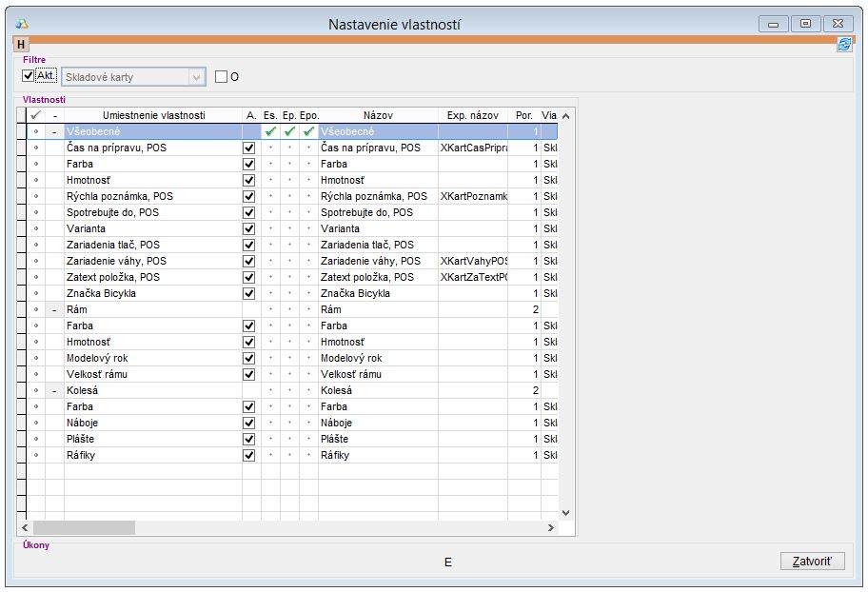Click the vertical scrollbar down arrow
This screenshot has height=592, width=868.
pos(565,511)
